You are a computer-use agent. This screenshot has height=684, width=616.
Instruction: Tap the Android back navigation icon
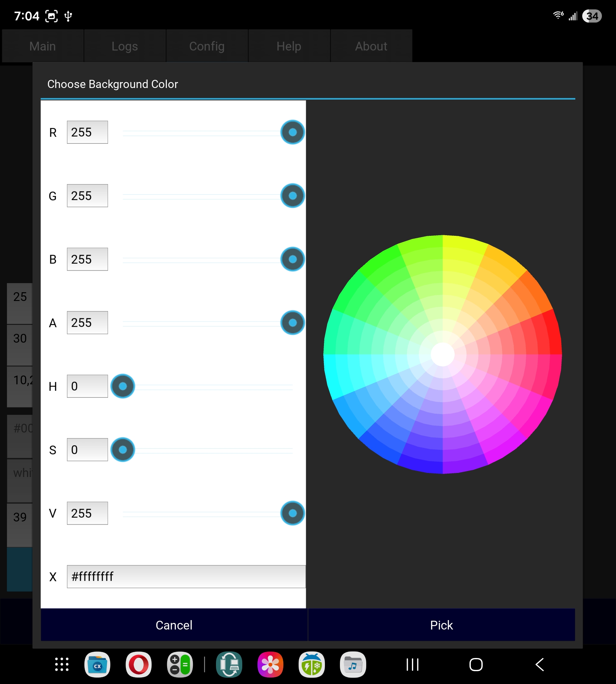(540, 664)
